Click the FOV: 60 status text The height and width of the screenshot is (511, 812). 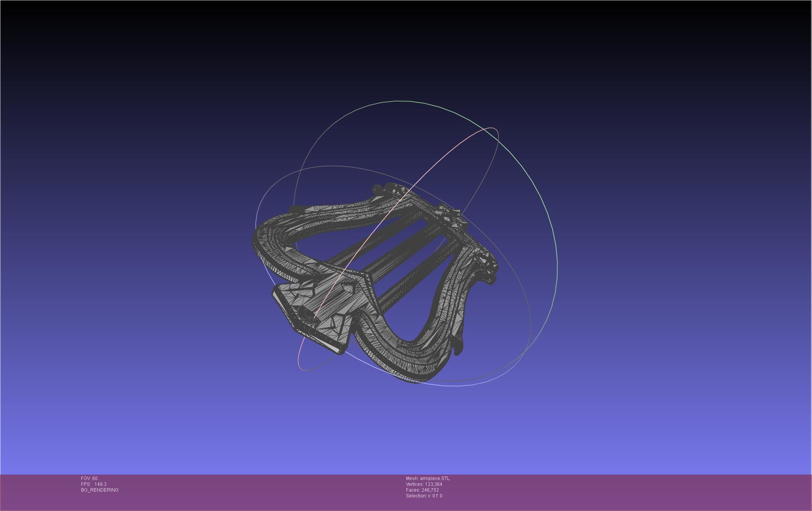point(89,478)
